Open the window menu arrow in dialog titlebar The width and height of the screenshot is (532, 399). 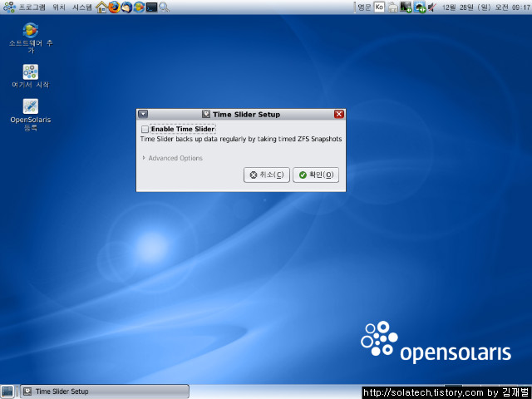[143, 114]
